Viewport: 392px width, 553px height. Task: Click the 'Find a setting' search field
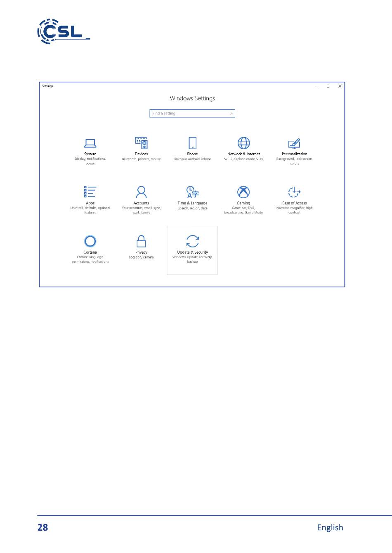point(192,113)
